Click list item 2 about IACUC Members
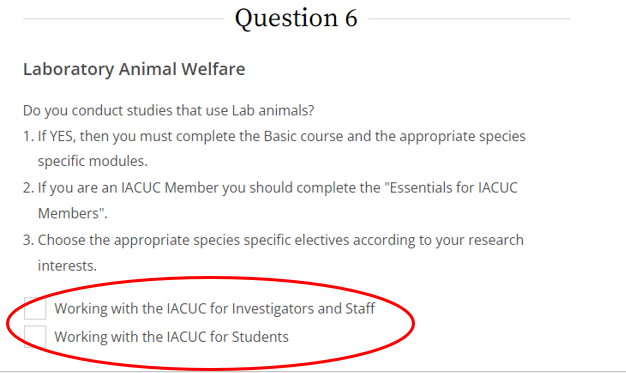 pos(270,200)
